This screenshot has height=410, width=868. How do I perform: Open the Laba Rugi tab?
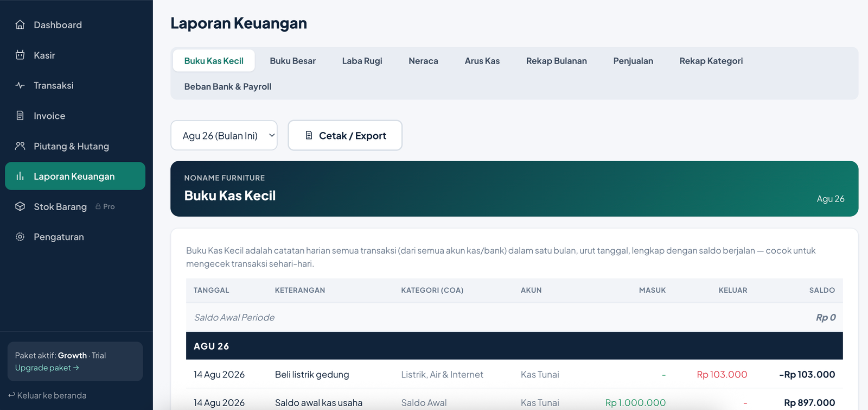click(x=362, y=61)
